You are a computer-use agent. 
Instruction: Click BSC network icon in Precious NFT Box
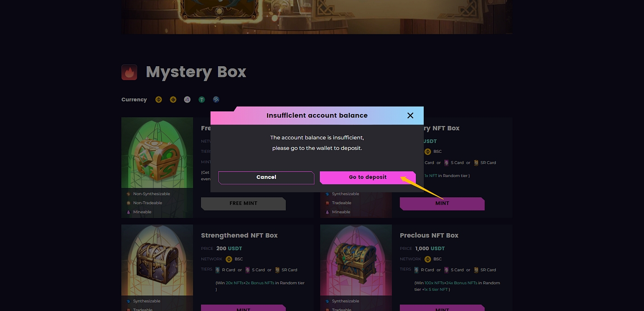(x=428, y=259)
